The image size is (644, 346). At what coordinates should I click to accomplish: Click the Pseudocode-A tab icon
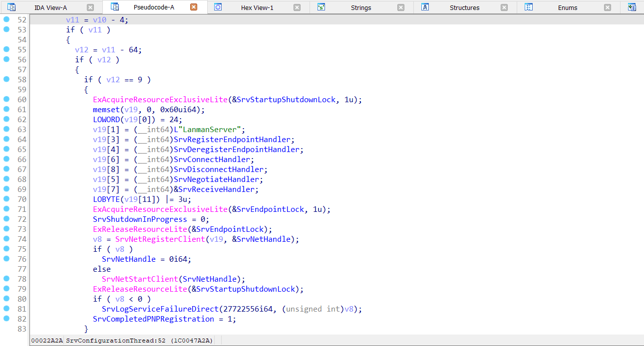tap(114, 7)
